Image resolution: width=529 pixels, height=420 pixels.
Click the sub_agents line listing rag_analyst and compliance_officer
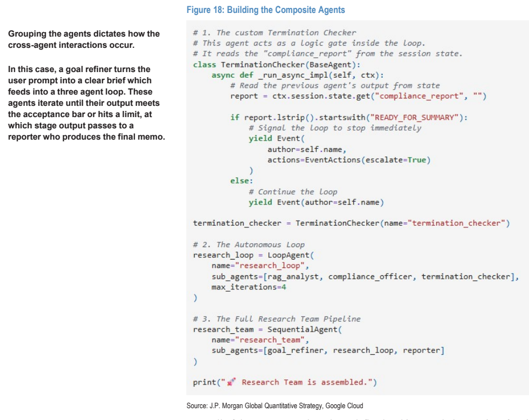[365, 276]
